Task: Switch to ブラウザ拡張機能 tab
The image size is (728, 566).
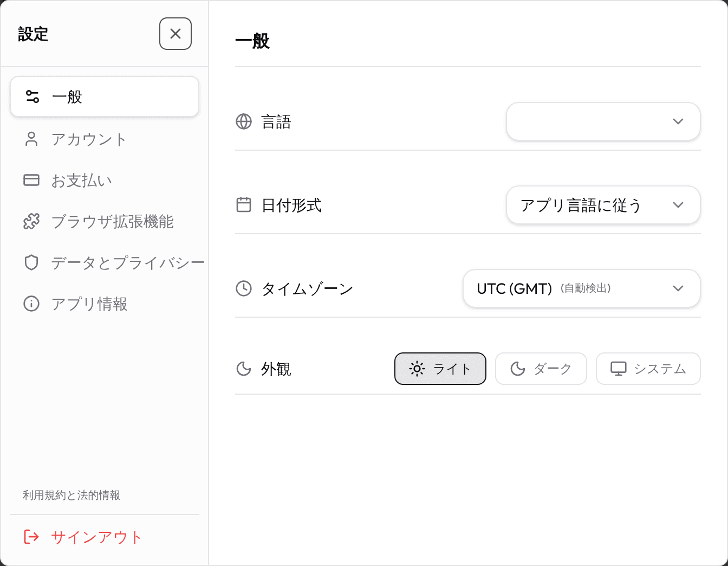Action: (105, 221)
